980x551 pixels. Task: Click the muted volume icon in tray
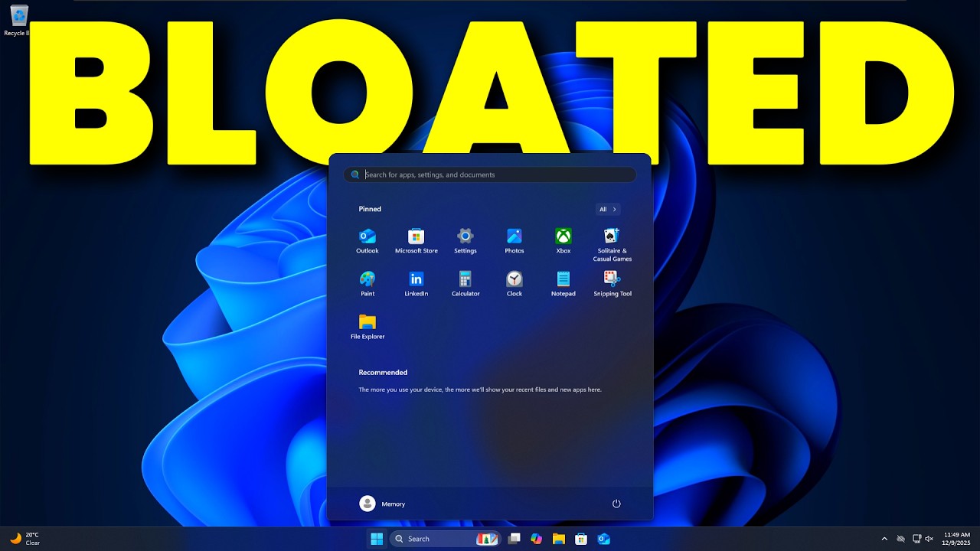point(929,539)
